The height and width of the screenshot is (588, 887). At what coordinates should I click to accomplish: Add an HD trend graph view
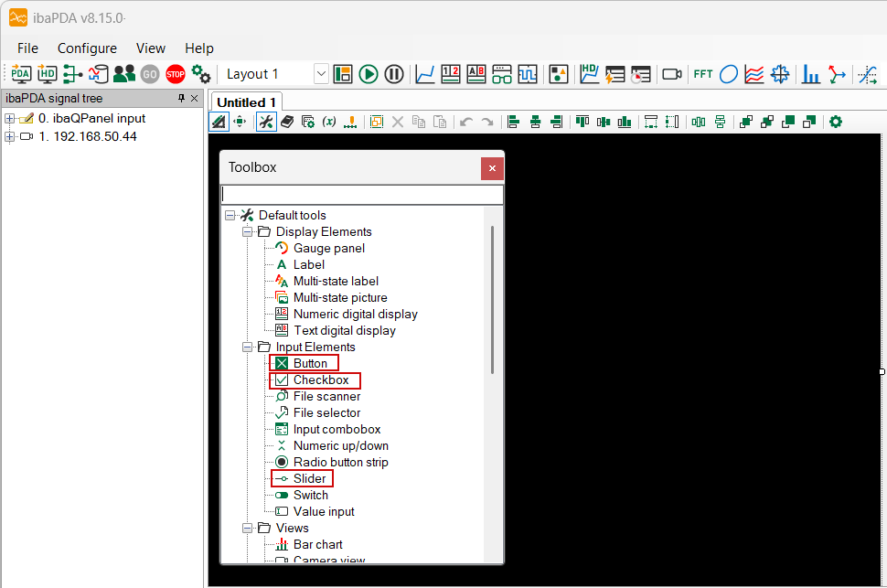click(589, 74)
